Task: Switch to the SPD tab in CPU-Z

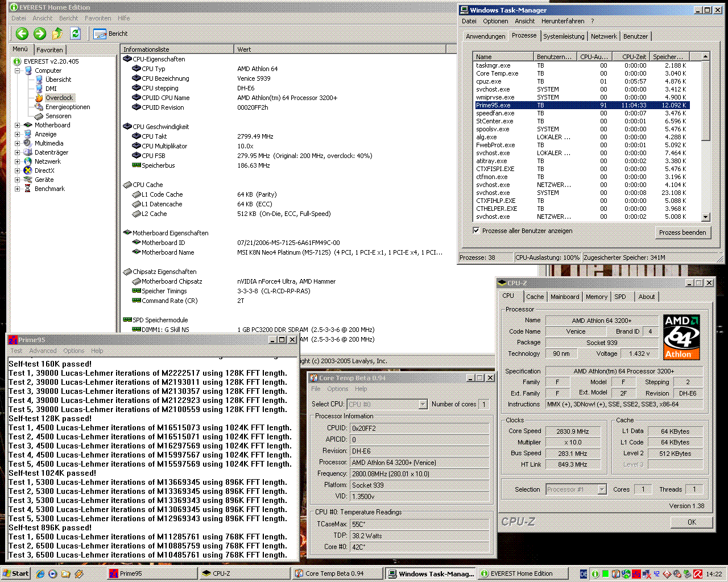Action: (620, 297)
